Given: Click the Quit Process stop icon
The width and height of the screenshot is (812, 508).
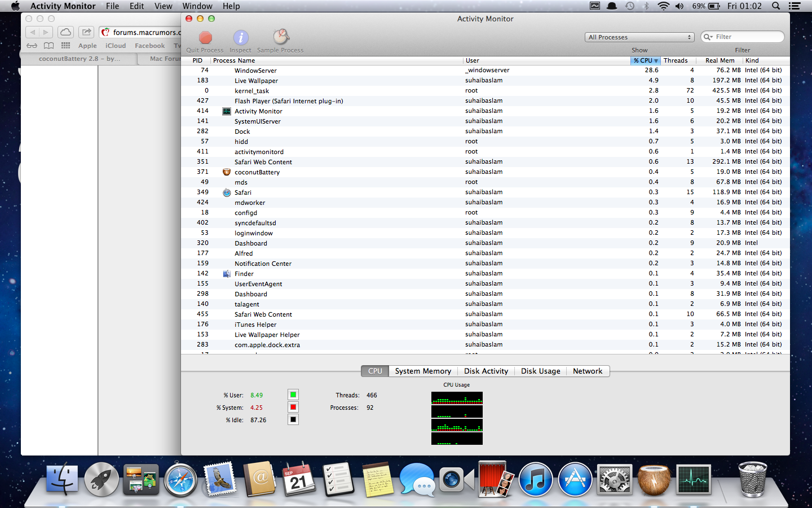Looking at the screenshot, I should pos(205,38).
